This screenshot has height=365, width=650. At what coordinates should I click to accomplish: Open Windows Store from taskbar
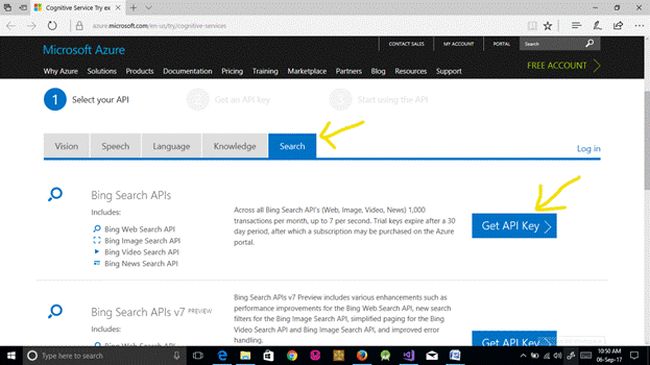[x=269, y=355]
